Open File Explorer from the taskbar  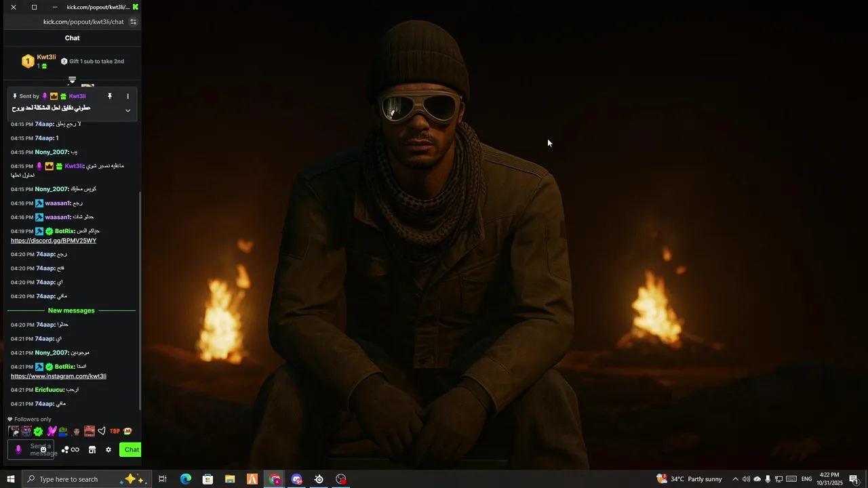coord(230,479)
